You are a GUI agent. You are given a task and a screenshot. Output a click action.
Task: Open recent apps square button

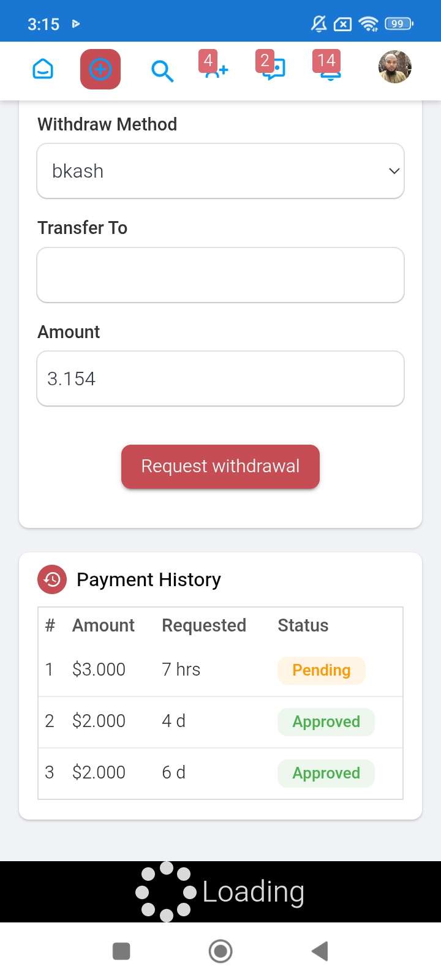tap(121, 951)
